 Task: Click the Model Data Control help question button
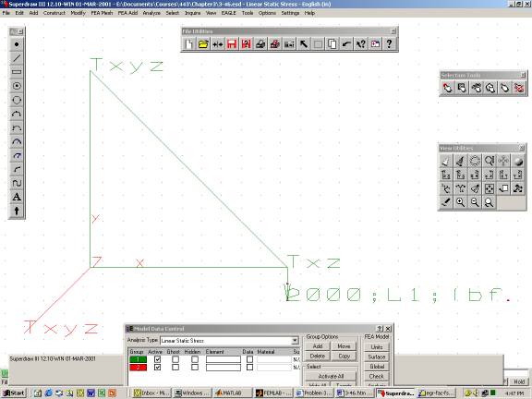tap(381, 329)
